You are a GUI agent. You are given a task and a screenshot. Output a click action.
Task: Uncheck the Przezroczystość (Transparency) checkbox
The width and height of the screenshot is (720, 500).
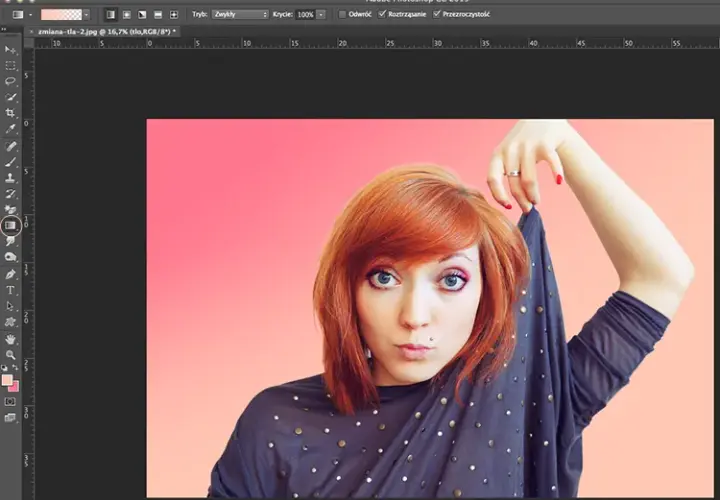pos(437,14)
